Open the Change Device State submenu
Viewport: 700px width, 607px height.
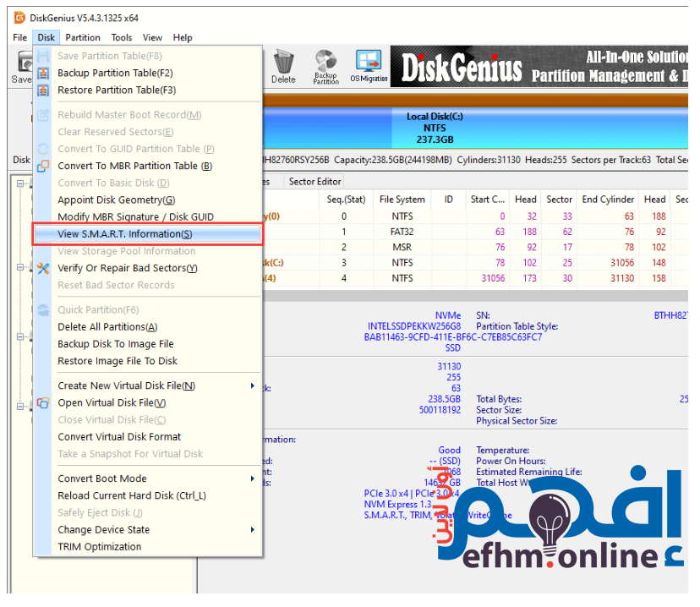[252, 529]
